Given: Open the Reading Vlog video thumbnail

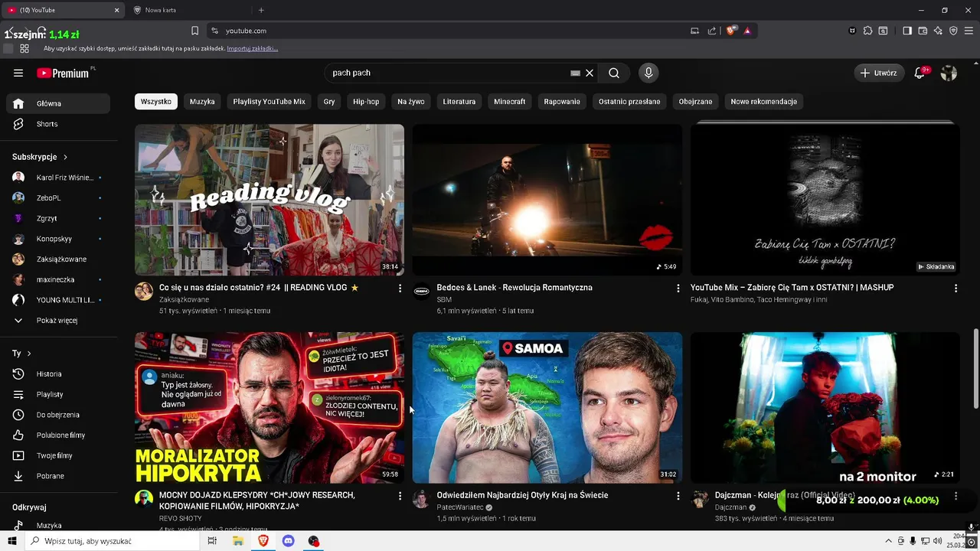Looking at the screenshot, I should (269, 200).
